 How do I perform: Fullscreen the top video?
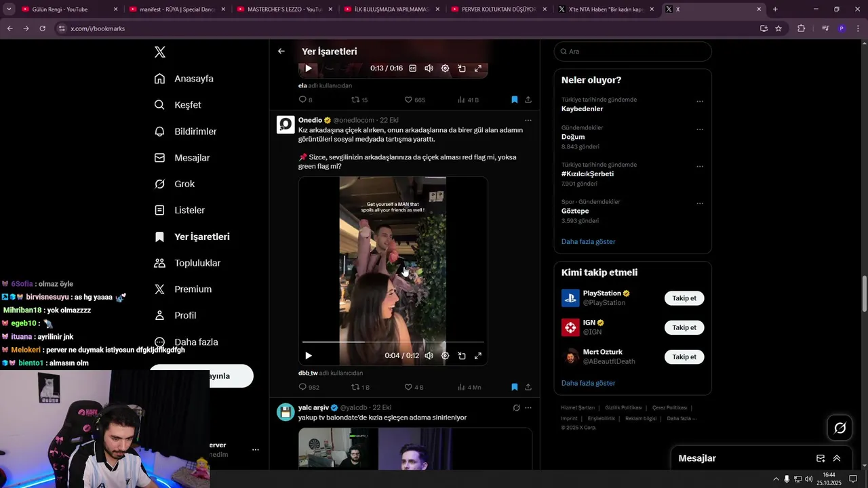(x=478, y=68)
